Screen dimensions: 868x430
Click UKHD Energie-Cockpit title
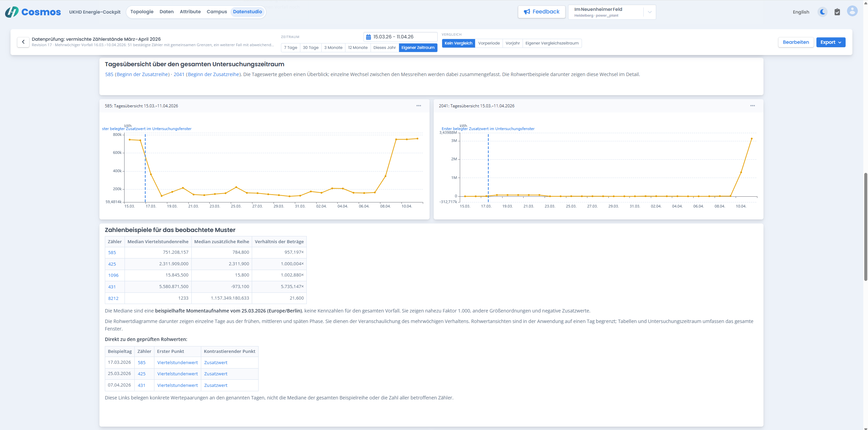tap(95, 12)
